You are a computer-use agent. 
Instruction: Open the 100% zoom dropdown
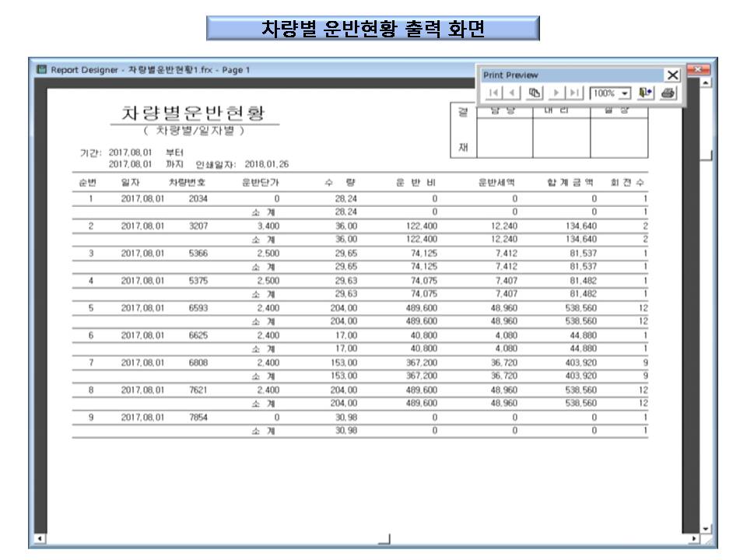[625, 93]
